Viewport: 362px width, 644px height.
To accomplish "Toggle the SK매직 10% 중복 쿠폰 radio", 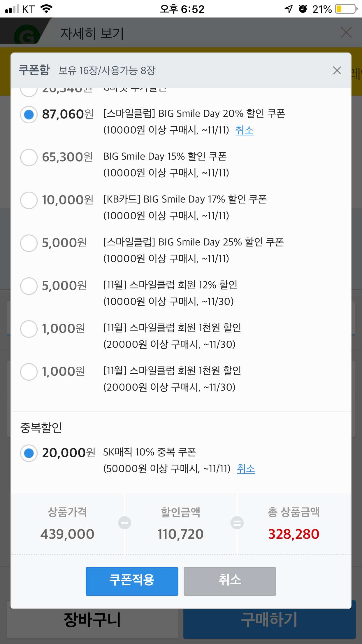I will pos(29,453).
